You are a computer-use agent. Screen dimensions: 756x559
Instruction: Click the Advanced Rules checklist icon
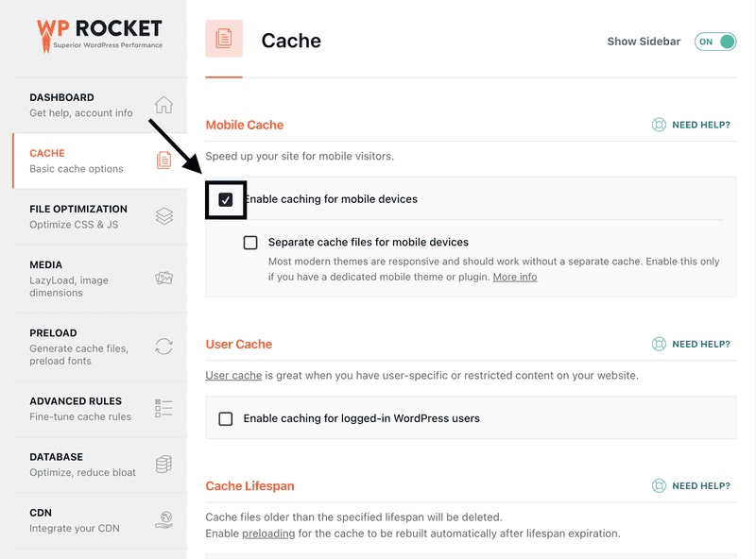163,408
